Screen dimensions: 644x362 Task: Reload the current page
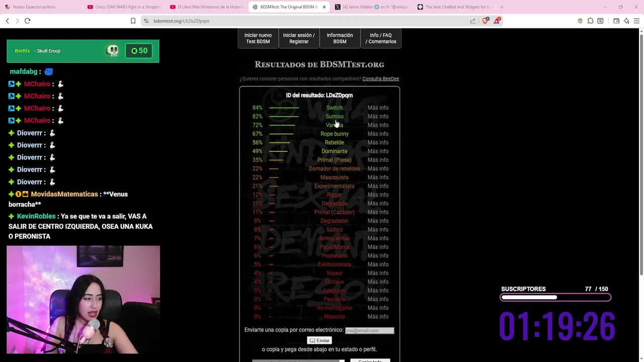click(27, 21)
